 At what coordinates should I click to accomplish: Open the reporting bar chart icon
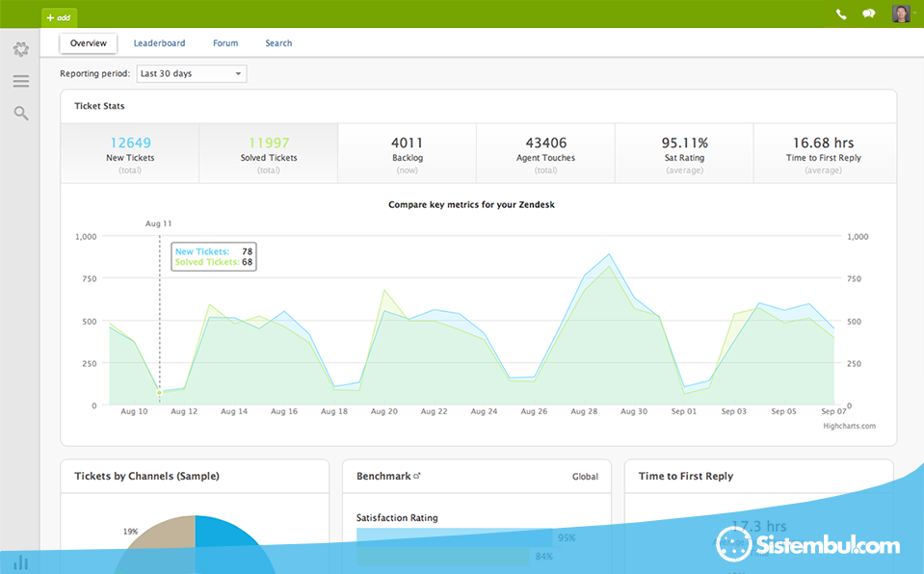[x=20, y=562]
